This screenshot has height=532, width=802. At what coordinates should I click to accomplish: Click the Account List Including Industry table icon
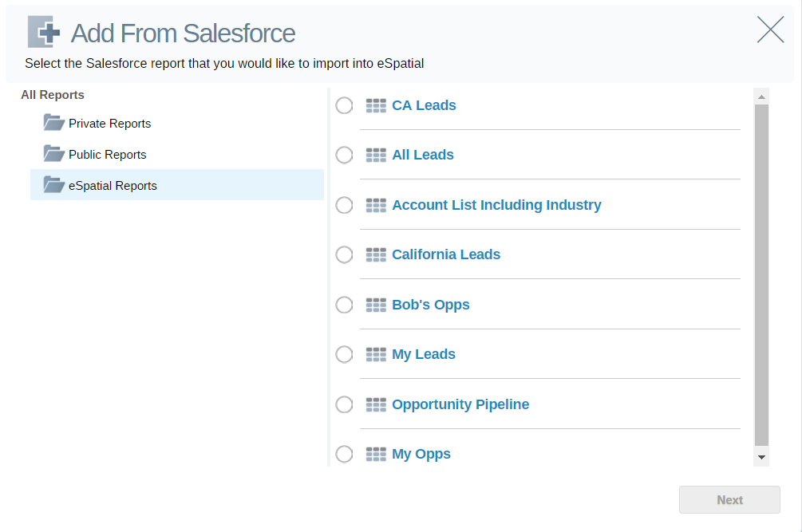coord(376,205)
